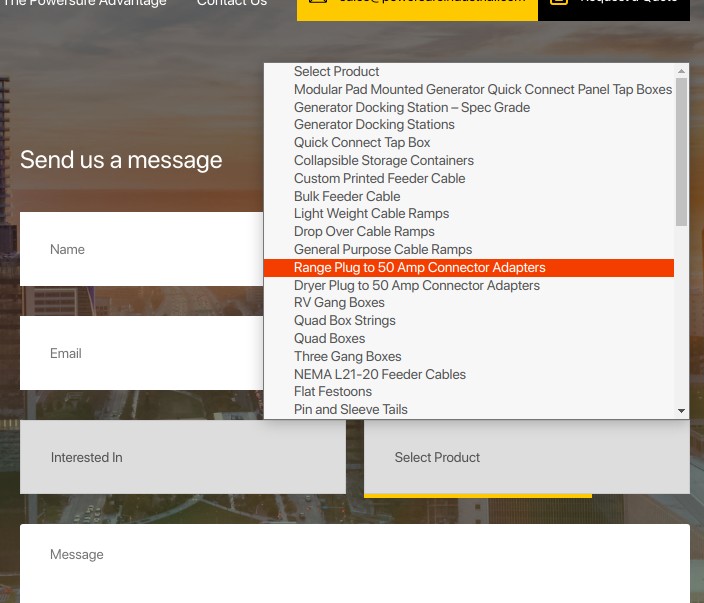This screenshot has height=603, width=704.
Task: Choose Bulk Feeder Cable from product list
Action: 346,196
